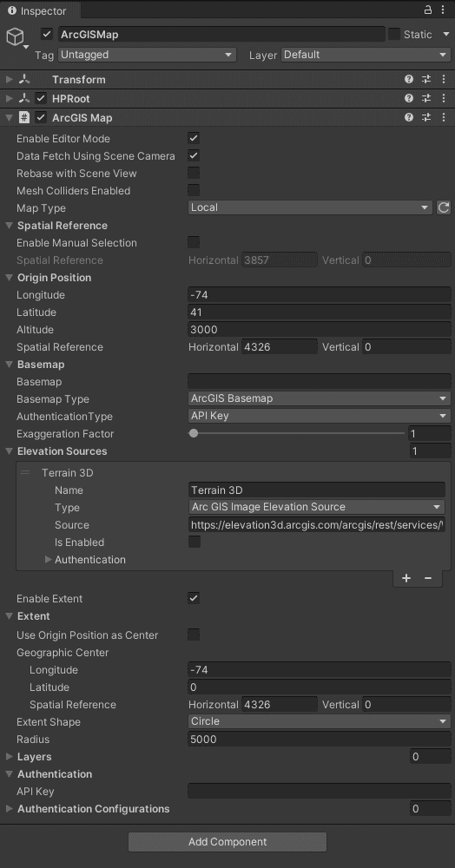Click the API Key input field
Image resolution: width=455 pixels, height=868 pixels.
320,792
